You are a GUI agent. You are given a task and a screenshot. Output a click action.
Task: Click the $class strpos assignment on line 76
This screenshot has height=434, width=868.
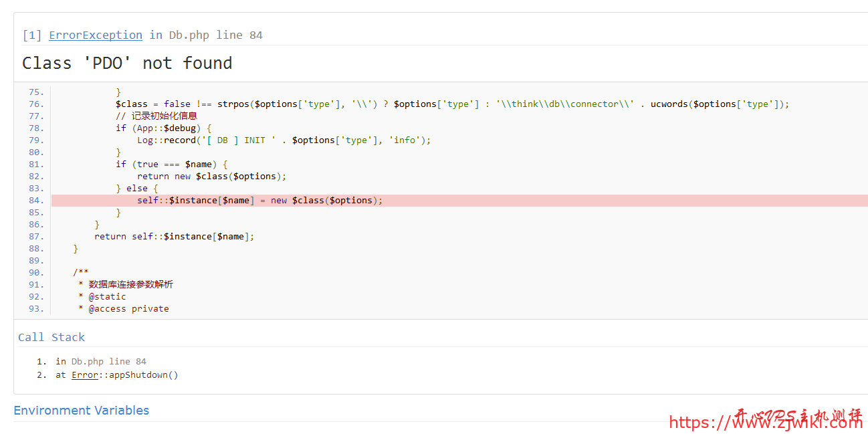[x=452, y=104]
